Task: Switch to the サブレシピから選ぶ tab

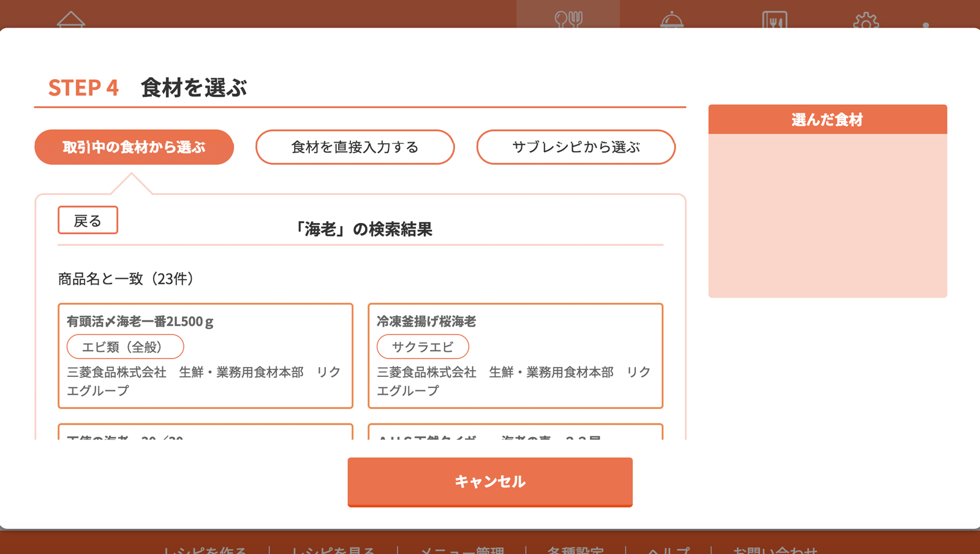Action: (x=576, y=147)
